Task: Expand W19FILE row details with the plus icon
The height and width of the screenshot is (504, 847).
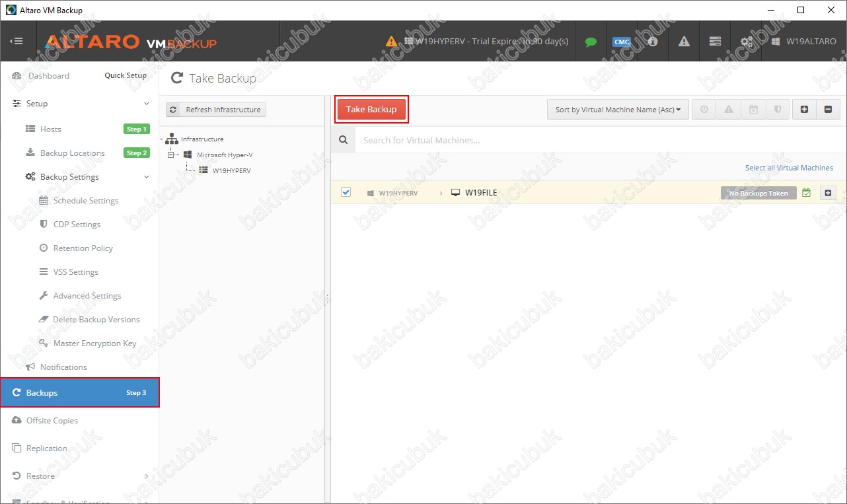Action: click(828, 193)
